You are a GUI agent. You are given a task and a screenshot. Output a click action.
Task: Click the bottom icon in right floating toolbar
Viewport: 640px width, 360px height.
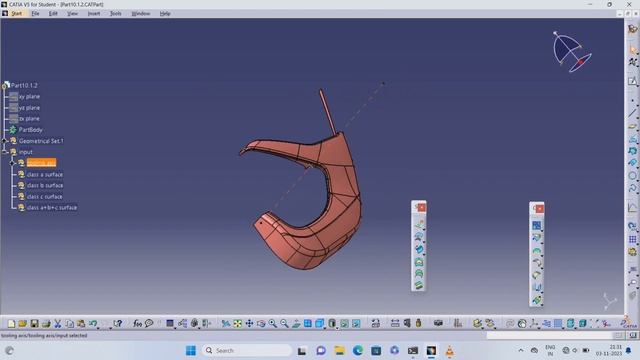537,300
